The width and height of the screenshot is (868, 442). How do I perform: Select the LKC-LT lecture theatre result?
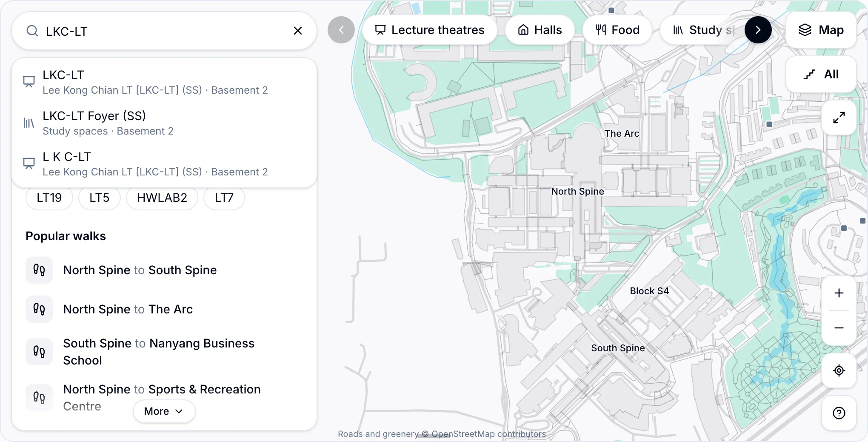[x=164, y=82]
